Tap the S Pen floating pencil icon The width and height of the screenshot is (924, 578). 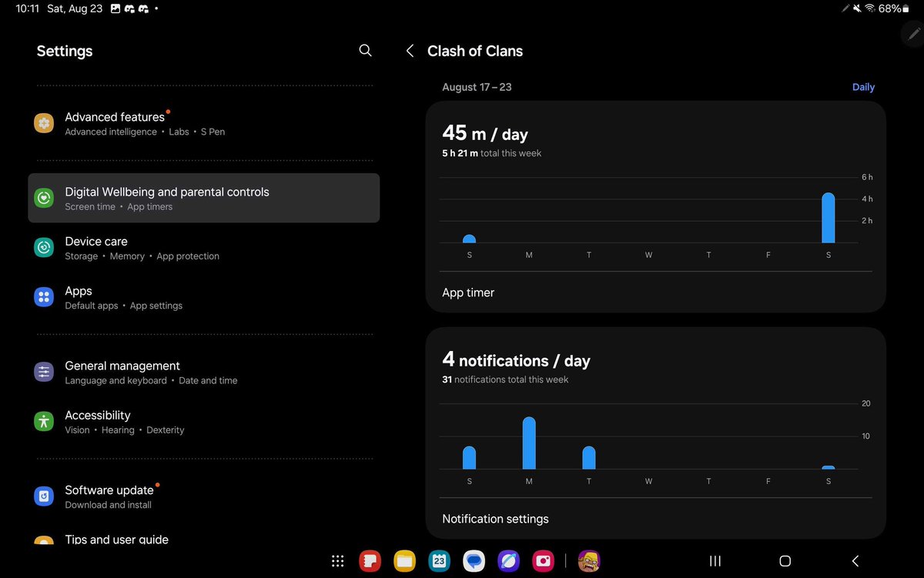(x=913, y=33)
